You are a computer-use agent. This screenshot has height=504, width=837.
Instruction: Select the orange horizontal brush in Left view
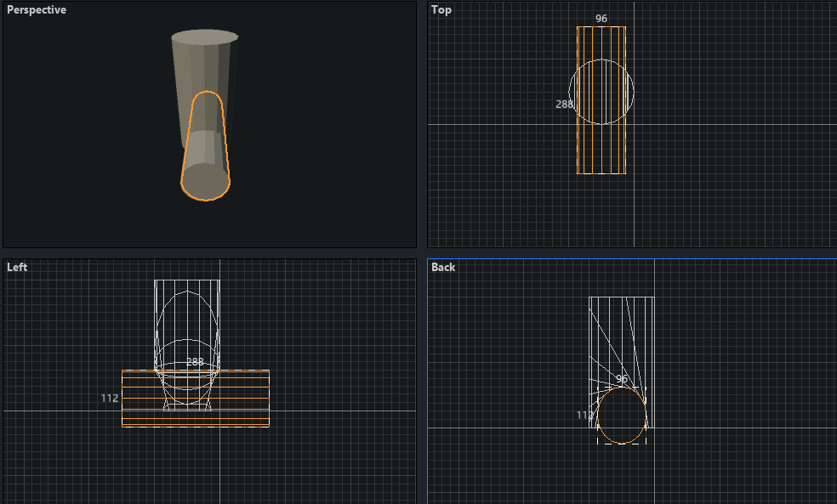pos(247,398)
